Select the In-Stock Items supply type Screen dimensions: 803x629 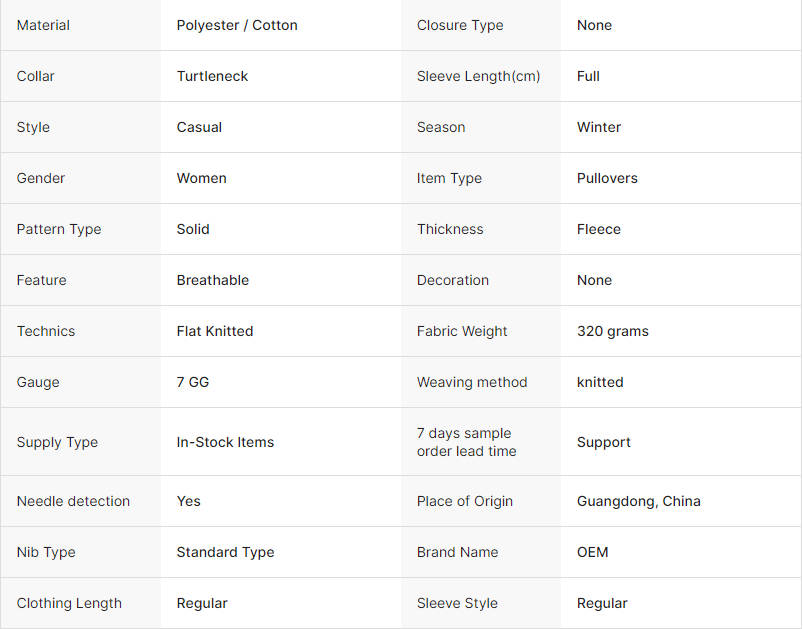coord(225,442)
